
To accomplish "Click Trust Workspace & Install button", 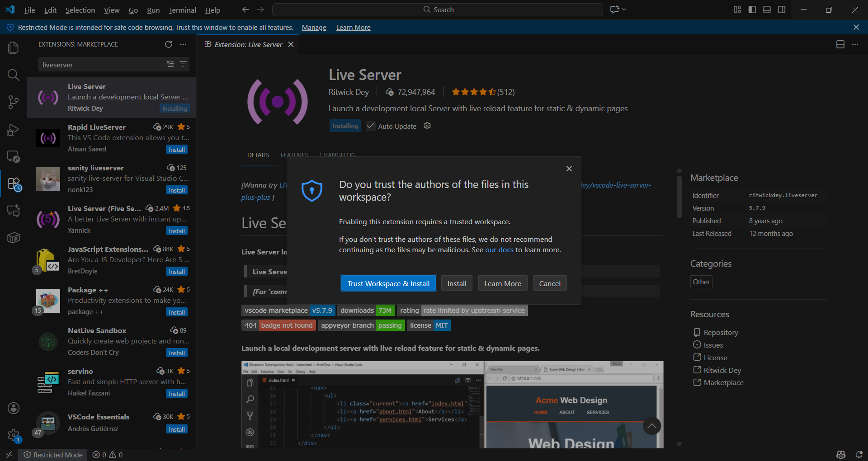I will (x=388, y=283).
